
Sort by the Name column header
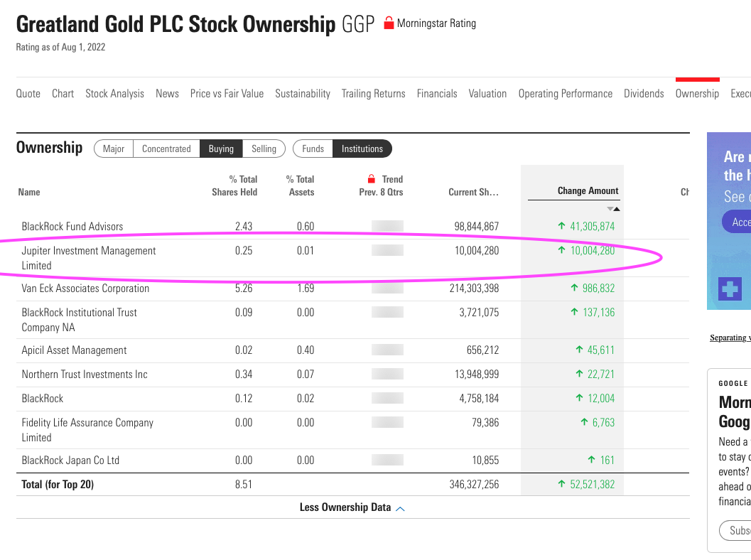[x=29, y=192]
